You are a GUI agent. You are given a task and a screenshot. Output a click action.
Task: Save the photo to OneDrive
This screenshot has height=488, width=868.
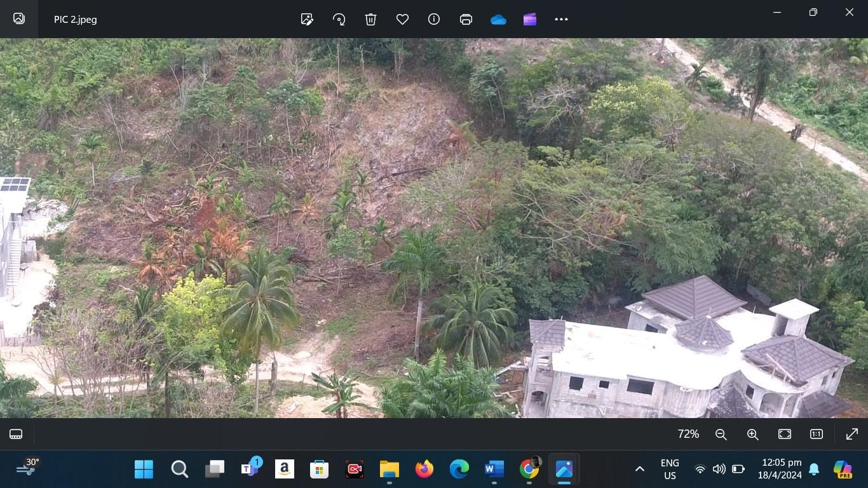pyautogui.click(x=498, y=19)
